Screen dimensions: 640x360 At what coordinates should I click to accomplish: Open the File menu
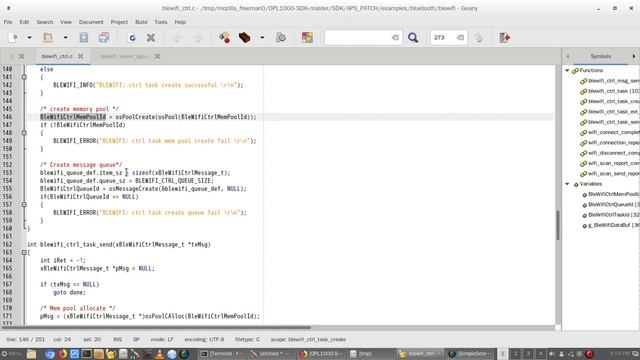(8, 22)
